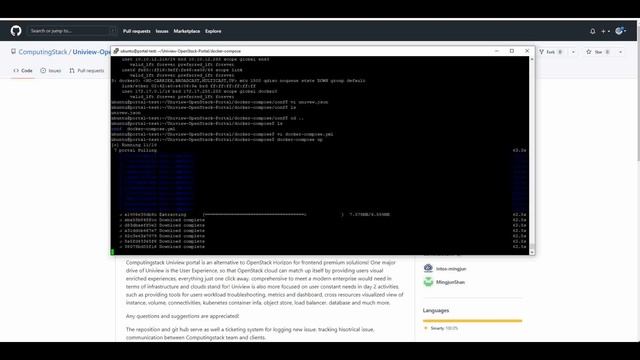Open the Uniview-Ope… repository name link
The height and width of the screenshot is (360, 640).
(92, 52)
